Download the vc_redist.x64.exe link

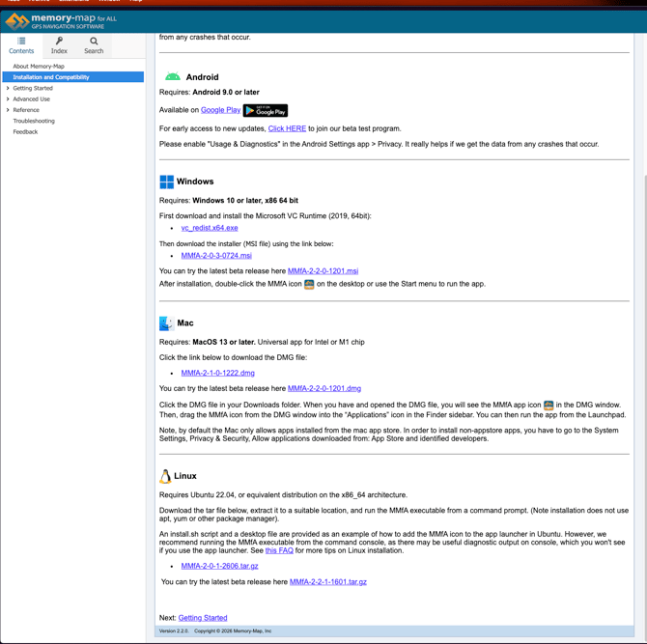[210, 228]
